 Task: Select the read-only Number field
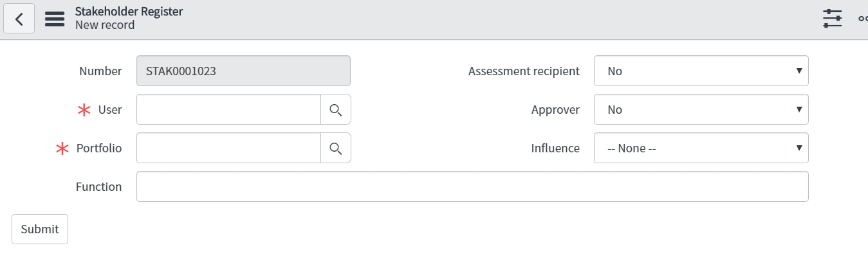tap(243, 71)
